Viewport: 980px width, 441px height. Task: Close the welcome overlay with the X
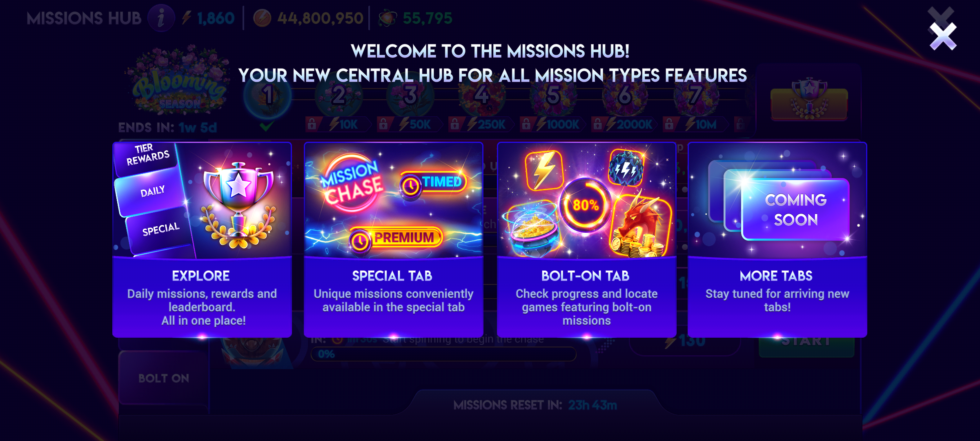(943, 36)
